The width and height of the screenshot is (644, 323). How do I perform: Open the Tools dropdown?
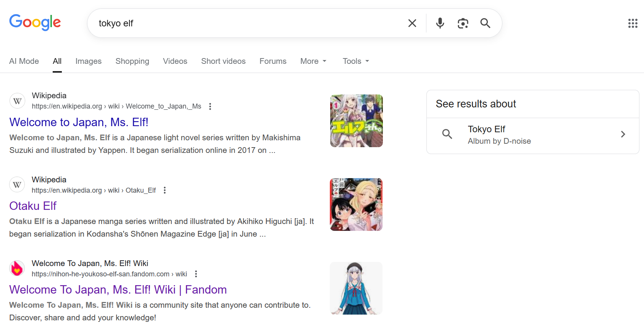coord(356,61)
